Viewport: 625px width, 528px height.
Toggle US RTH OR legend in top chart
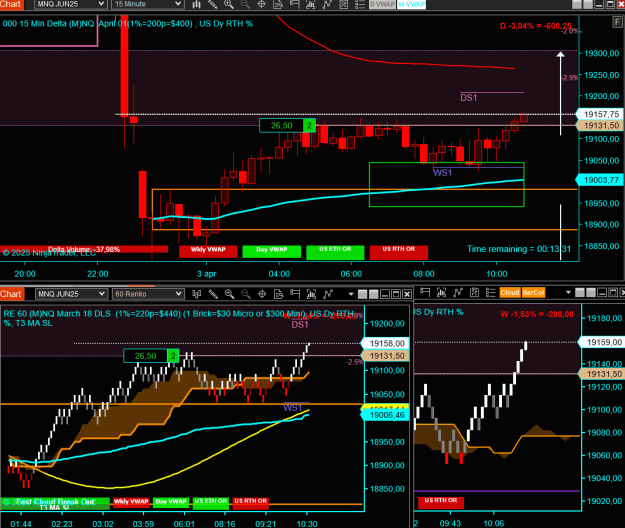click(399, 251)
